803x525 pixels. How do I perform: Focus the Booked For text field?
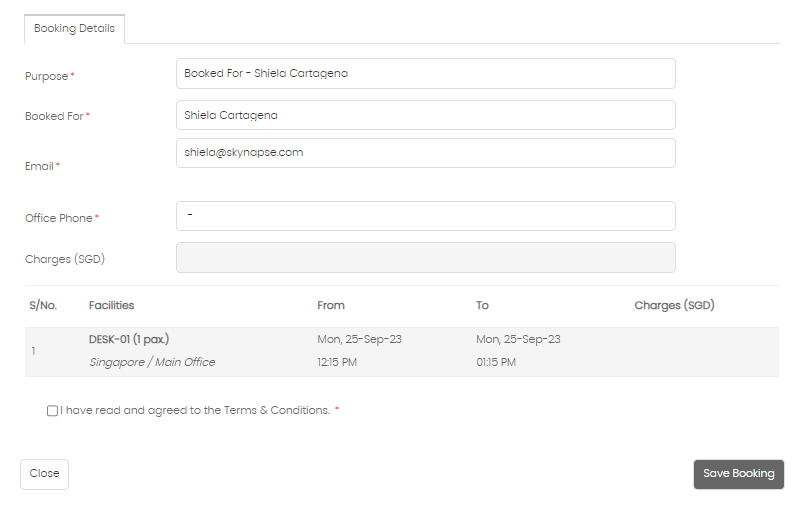[x=426, y=115]
